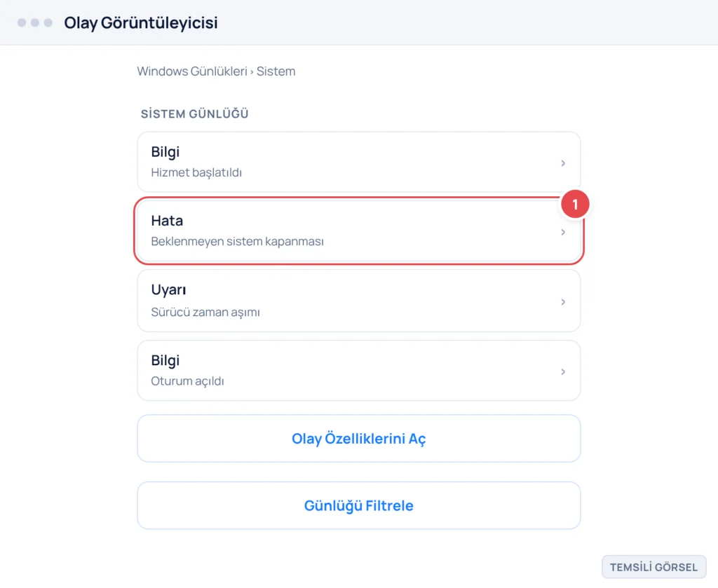Click the 'Olay Görüntüleyicisi' window title

pyautogui.click(x=140, y=23)
